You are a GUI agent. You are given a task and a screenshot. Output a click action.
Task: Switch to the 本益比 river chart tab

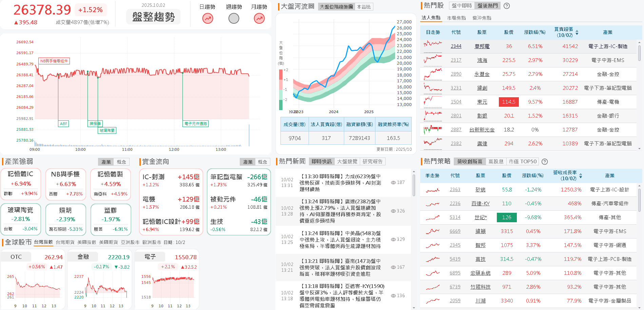coord(364,7)
